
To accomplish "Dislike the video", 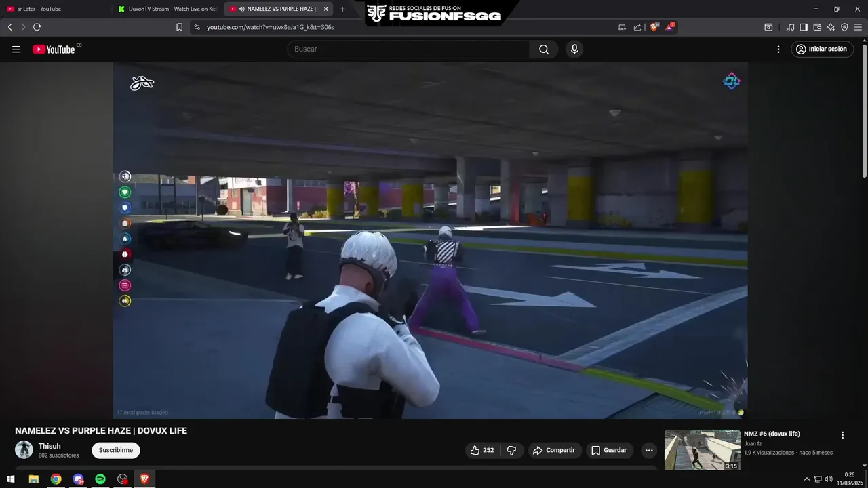I will 511,450.
